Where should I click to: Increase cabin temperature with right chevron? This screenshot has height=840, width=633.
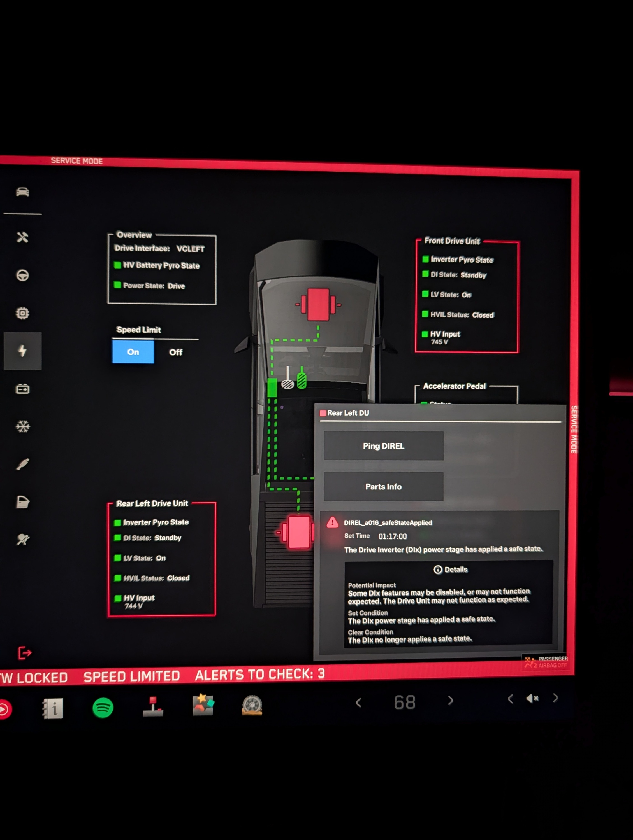click(450, 700)
